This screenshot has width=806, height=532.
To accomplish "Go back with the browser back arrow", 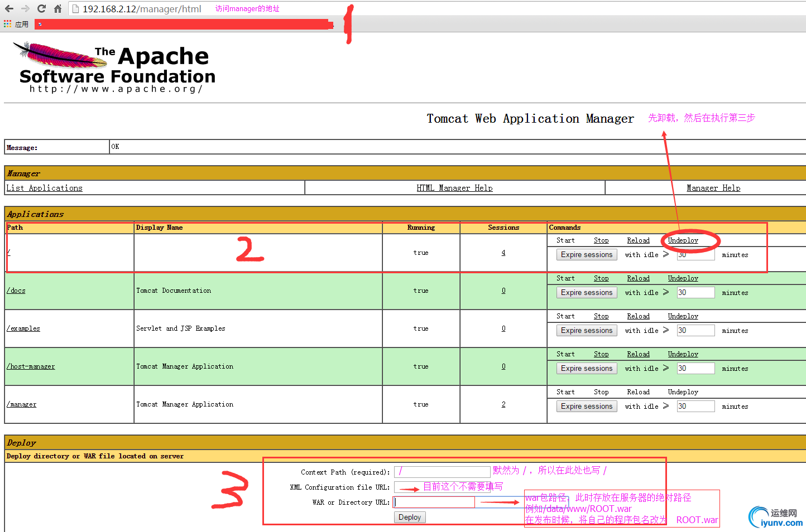I will point(9,8).
